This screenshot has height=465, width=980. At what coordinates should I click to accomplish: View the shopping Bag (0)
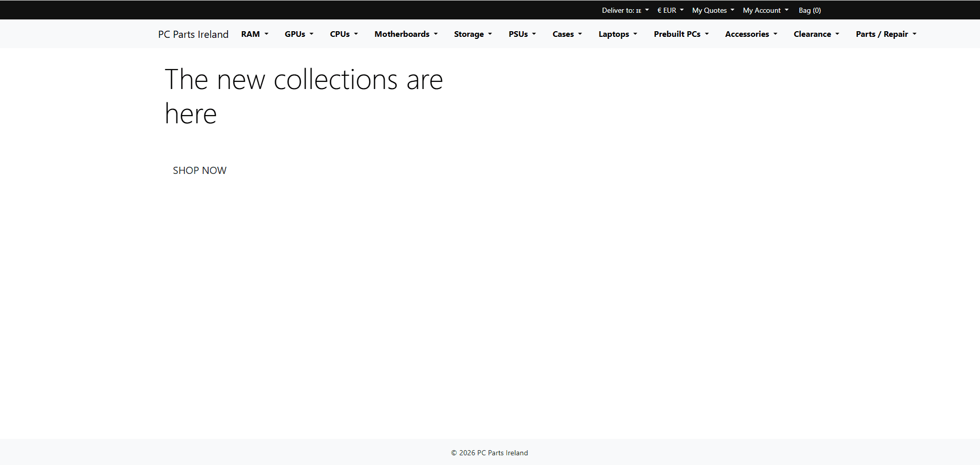pos(810,10)
